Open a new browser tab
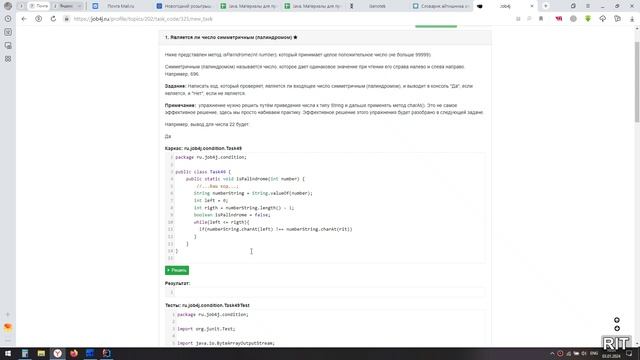Viewport: 640px width, 360px height. [546, 6]
